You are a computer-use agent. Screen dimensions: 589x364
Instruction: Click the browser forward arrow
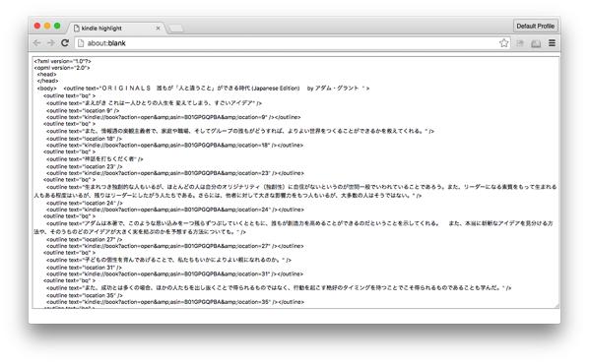click(x=50, y=43)
